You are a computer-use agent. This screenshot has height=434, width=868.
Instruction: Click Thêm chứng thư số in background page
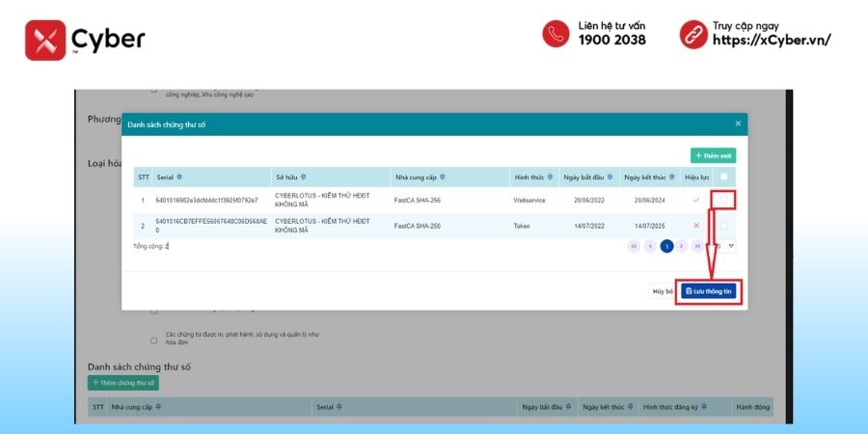point(122,383)
